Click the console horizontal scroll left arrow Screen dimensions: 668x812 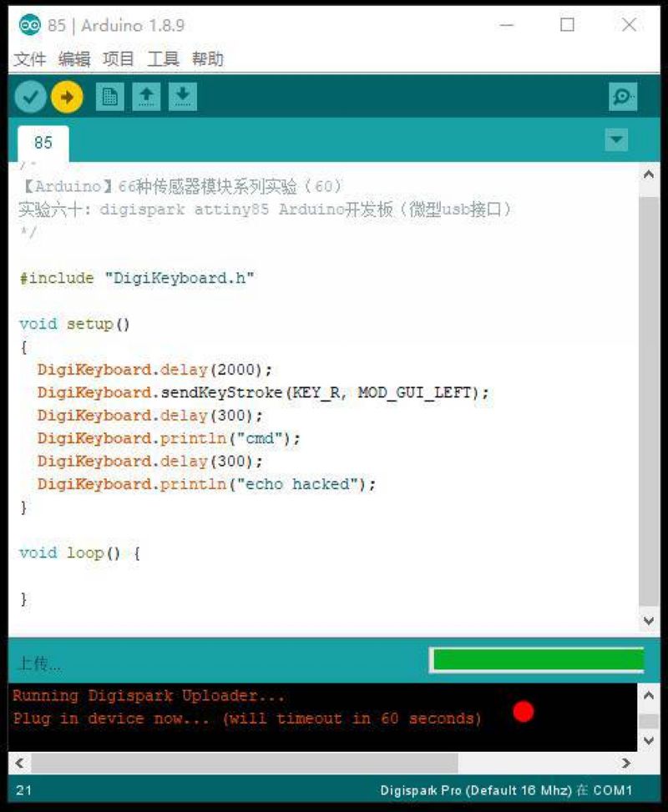coord(20,763)
